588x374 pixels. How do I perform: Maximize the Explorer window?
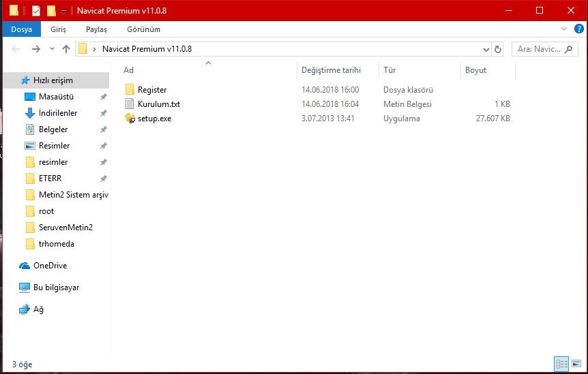click(x=540, y=10)
